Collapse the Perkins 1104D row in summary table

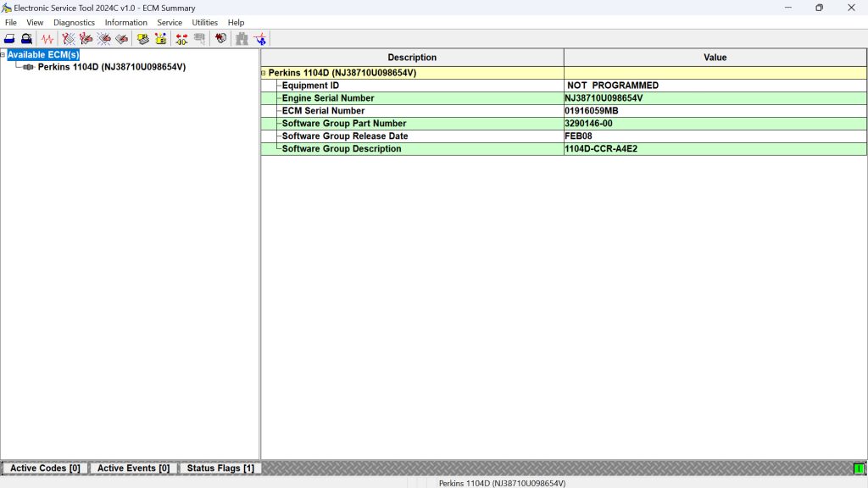click(x=264, y=73)
